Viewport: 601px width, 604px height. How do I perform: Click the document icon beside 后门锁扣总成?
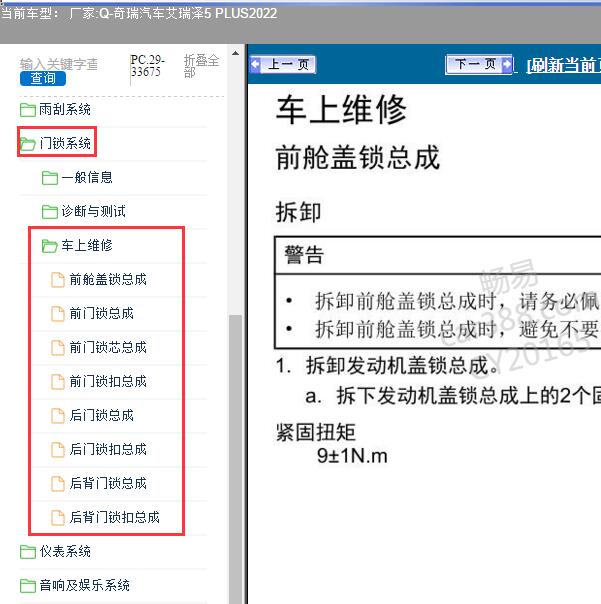[x=58, y=450]
